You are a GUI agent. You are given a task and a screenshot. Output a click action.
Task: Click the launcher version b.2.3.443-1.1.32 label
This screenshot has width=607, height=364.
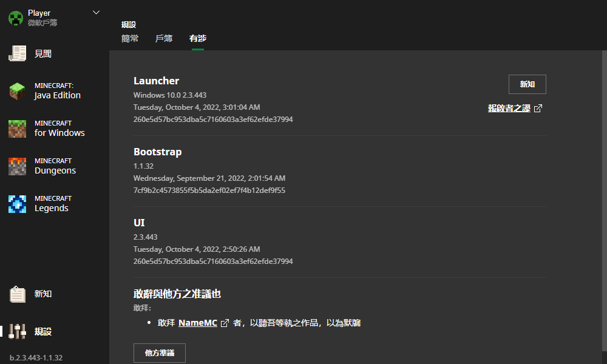click(x=36, y=358)
